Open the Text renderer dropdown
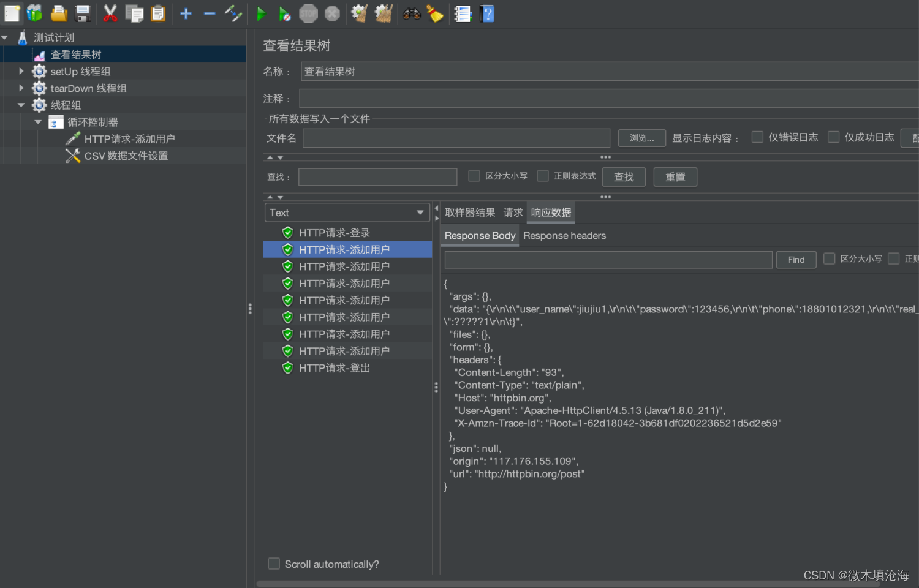The image size is (919, 588). click(347, 213)
